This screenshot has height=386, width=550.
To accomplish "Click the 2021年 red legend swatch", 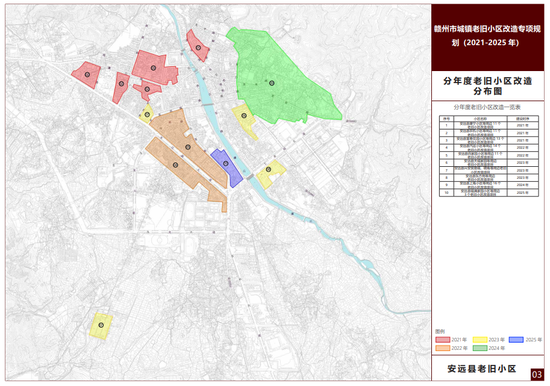I will [443, 340].
